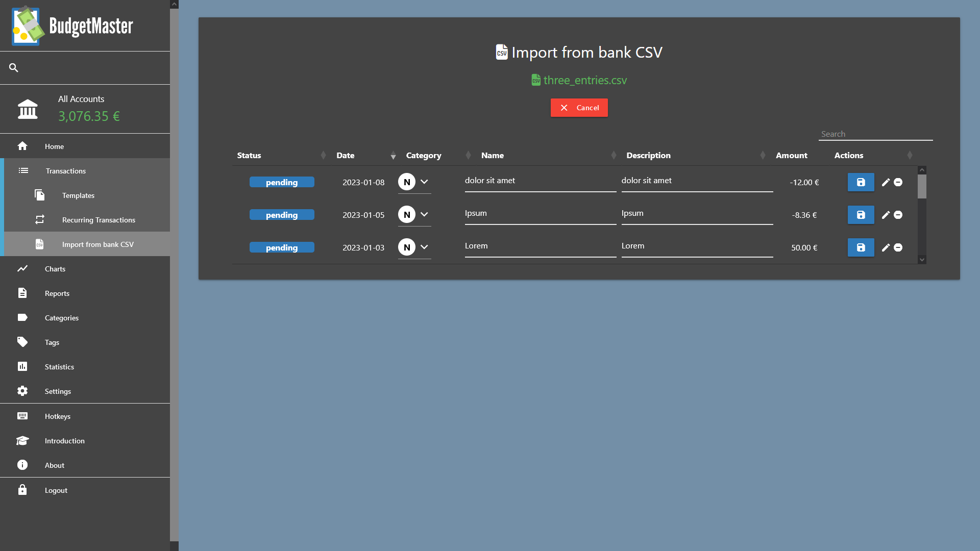Click the Templates copy icon

click(40, 195)
